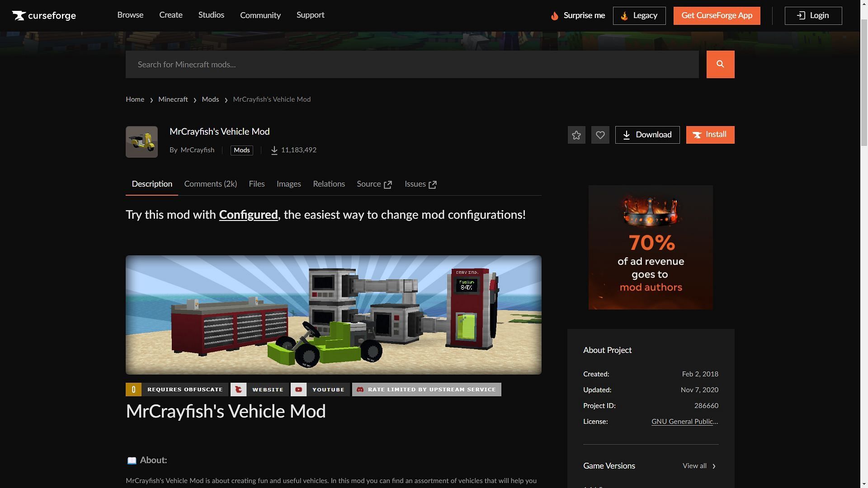This screenshot has height=488, width=868.
Task: Click the search magnifier icon
Action: (x=720, y=64)
